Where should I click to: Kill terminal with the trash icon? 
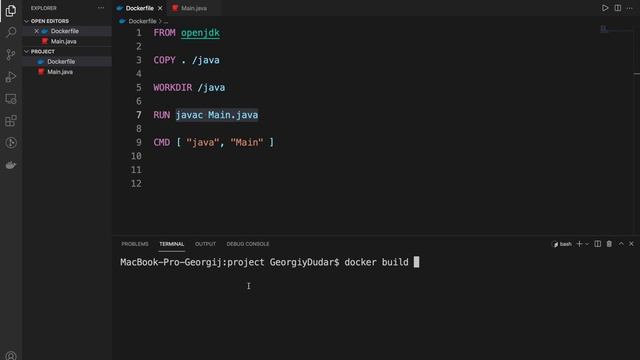pyautogui.click(x=609, y=244)
